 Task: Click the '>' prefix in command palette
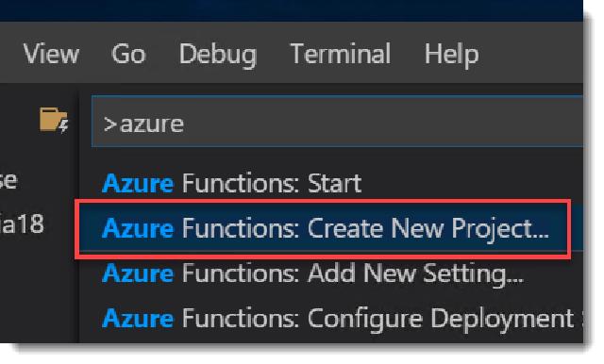tap(110, 124)
